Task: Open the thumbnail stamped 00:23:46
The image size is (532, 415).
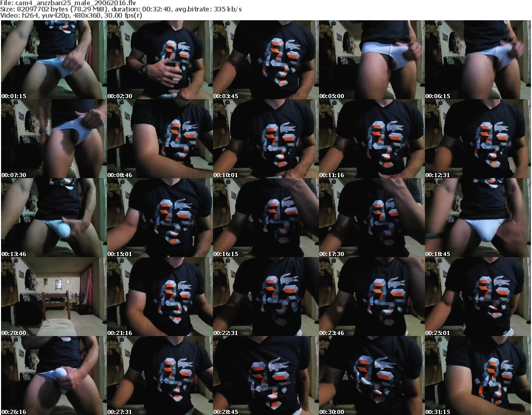Action: (371, 297)
